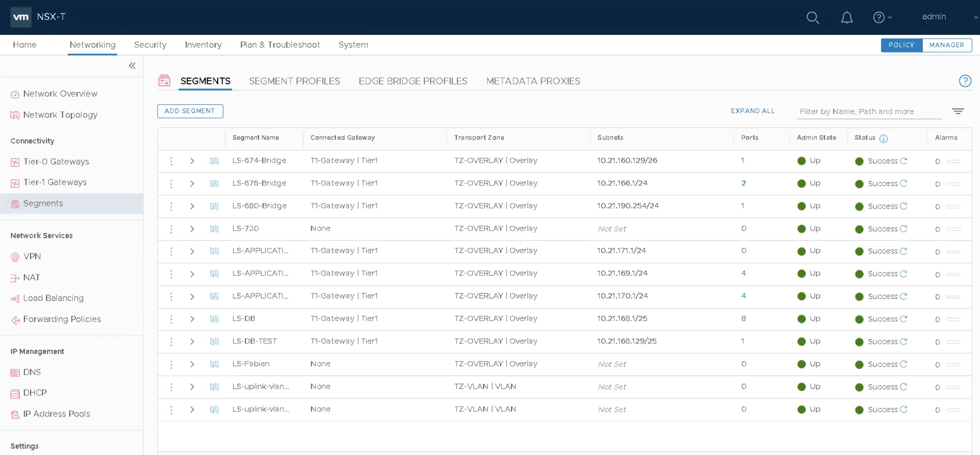980x455 pixels.
Task: Click the ADD SEGMENT button
Action: pyautogui.click(x=190, y=111)
